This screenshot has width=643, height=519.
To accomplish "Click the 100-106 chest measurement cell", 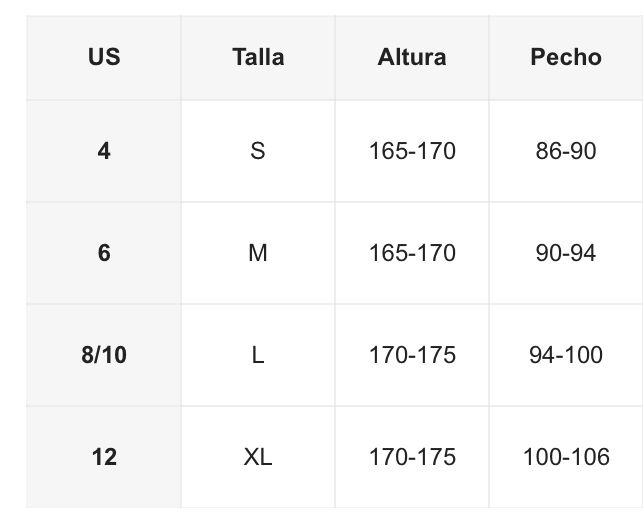I will pos(566,457).
